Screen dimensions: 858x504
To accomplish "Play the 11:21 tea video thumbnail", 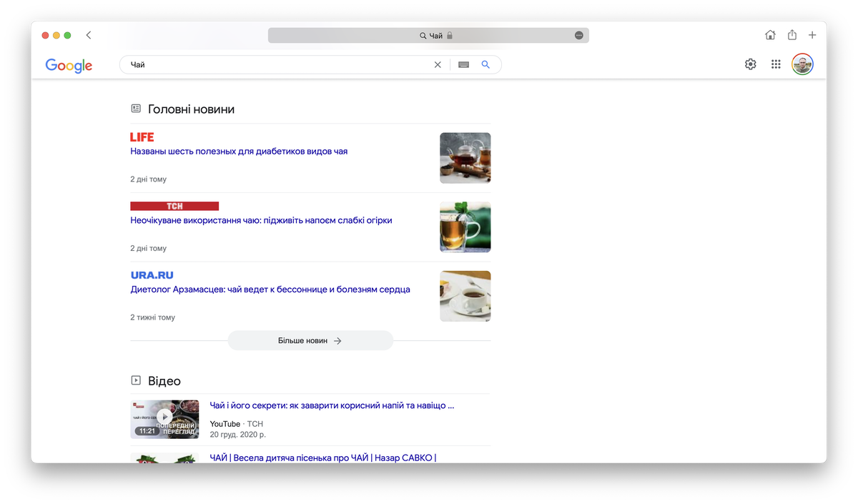I will coord(164,419).
